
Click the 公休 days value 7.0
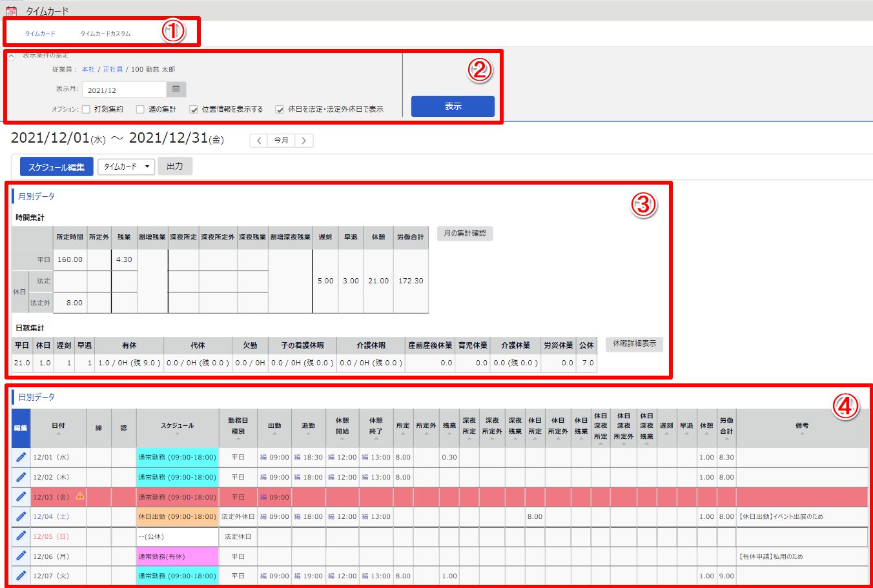tap(587, 363)
